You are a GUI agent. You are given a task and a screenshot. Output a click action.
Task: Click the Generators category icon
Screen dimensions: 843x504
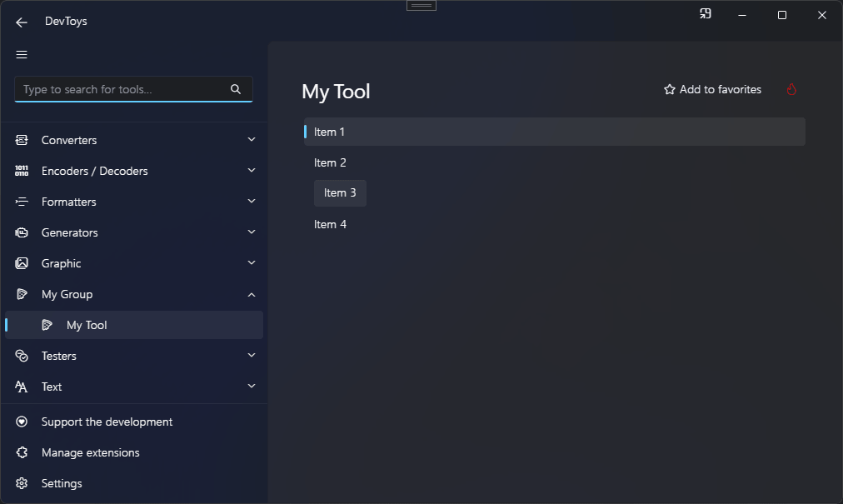(x=22, y=232)
